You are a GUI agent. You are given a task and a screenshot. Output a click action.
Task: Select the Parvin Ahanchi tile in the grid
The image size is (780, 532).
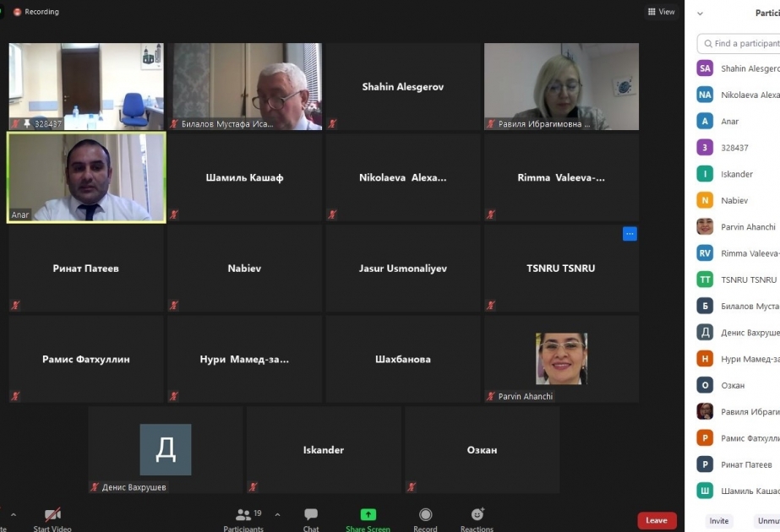(x=562, y=359)
